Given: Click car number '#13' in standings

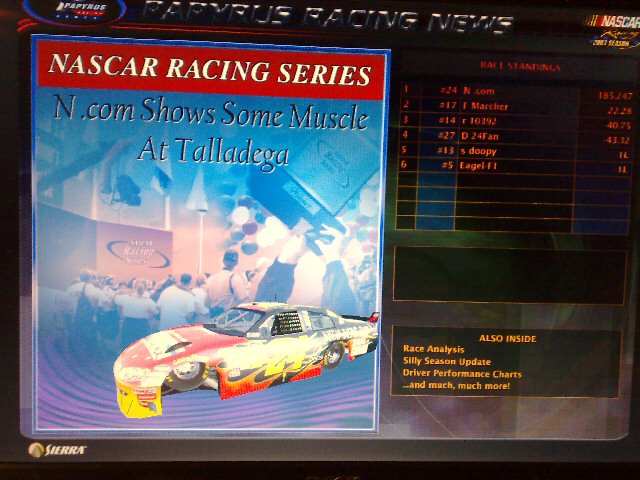Looking at the screenshot, I should 446,150.
